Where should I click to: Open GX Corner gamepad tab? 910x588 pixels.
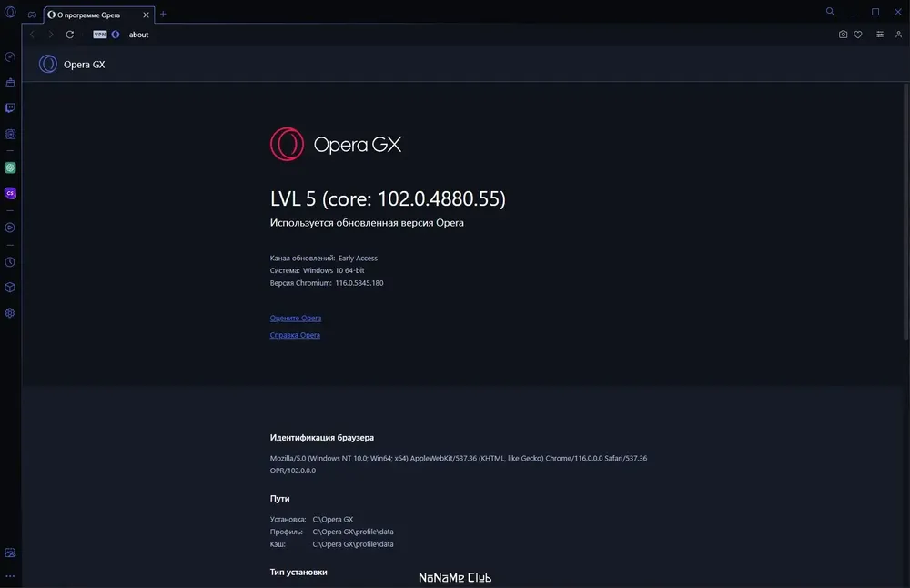pos(32,15)
